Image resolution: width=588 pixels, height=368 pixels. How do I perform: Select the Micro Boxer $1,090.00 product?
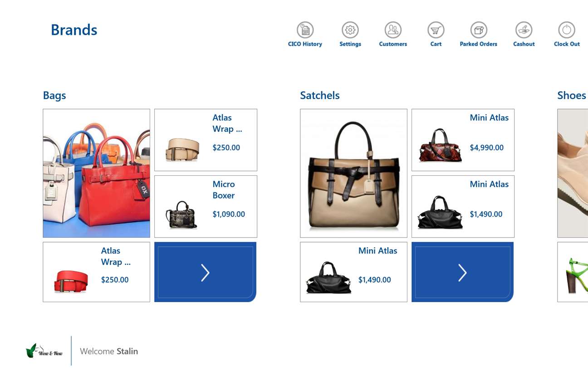pyautogui.click(x=206, y=207)
